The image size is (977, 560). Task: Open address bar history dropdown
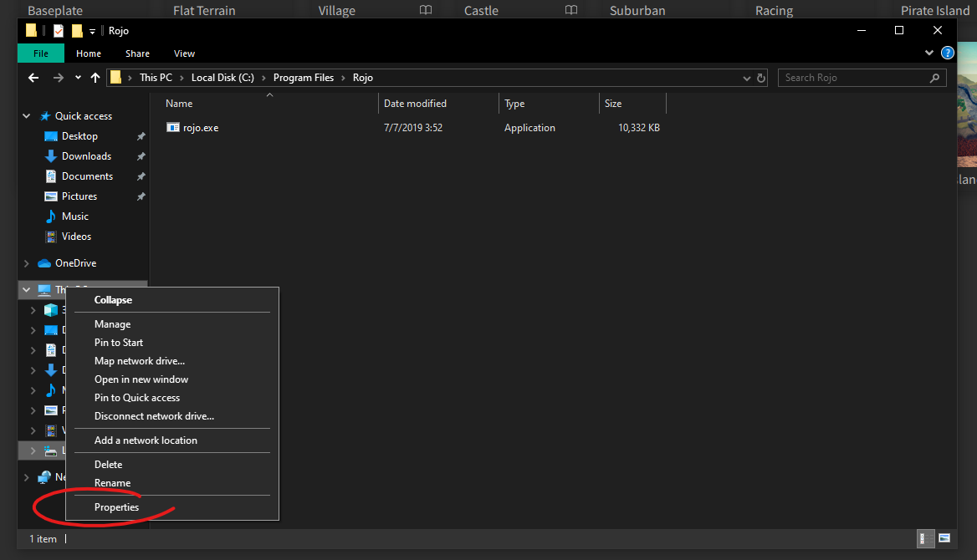tap(746, 78)
